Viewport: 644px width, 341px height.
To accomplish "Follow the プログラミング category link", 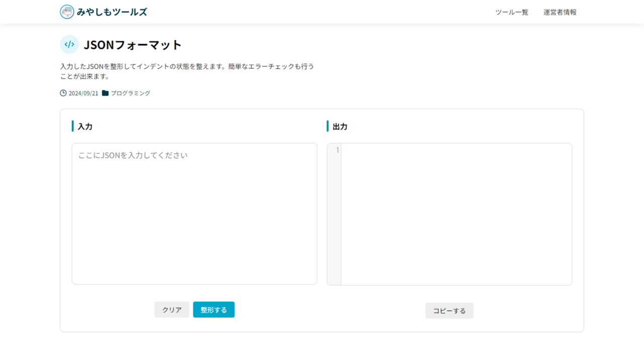I will coord(130,93).
